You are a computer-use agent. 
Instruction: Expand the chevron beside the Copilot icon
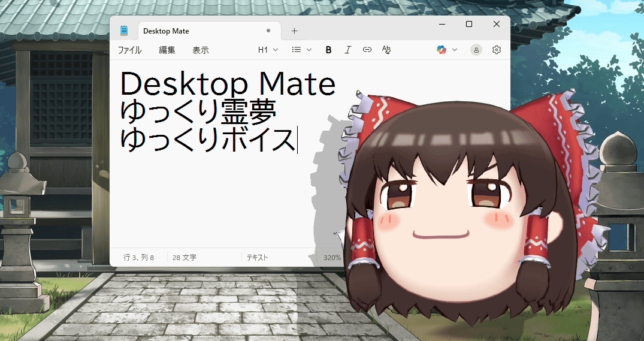(455, 50)
